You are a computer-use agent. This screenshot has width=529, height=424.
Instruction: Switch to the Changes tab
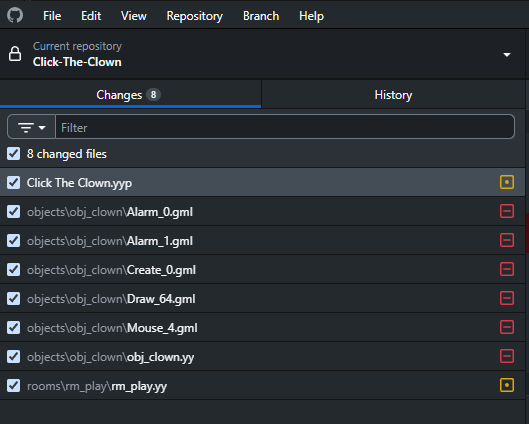coord(130,94)
